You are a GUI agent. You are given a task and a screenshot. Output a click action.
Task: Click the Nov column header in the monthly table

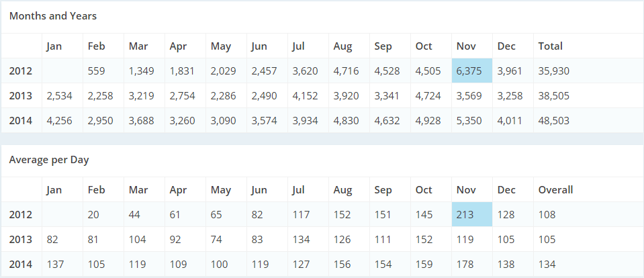click(x=465, y=46)
